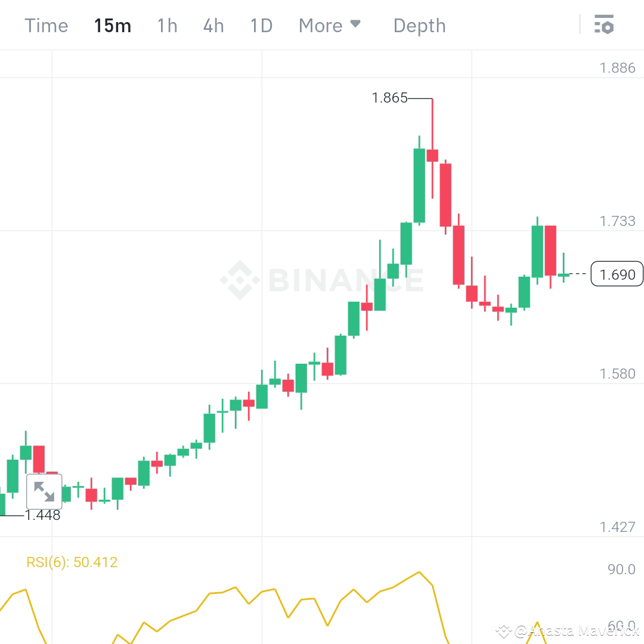The width and height of the screenshot is (644, 644).
Task: Click the 1.865 high price marker
Action: pos(389,98)
